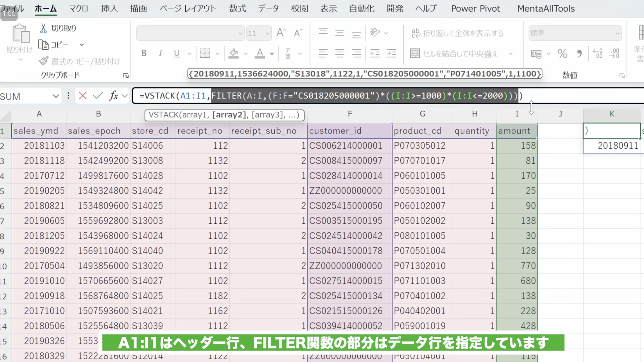Click cell containing customer_id header
Screen dimensions: 644x362
pyautogui.click(x=350, y=131)
